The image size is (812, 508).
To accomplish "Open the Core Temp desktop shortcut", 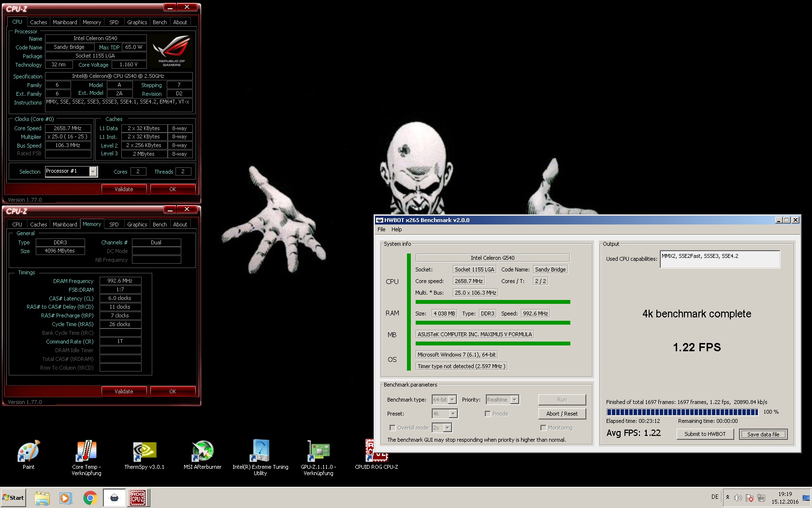I will tap(87, 458).
